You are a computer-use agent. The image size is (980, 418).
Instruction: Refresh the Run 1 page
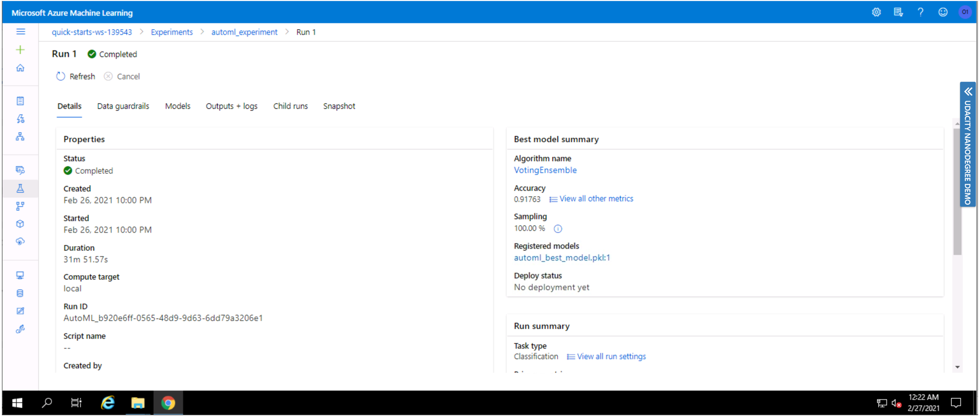[x=75, y=76]
